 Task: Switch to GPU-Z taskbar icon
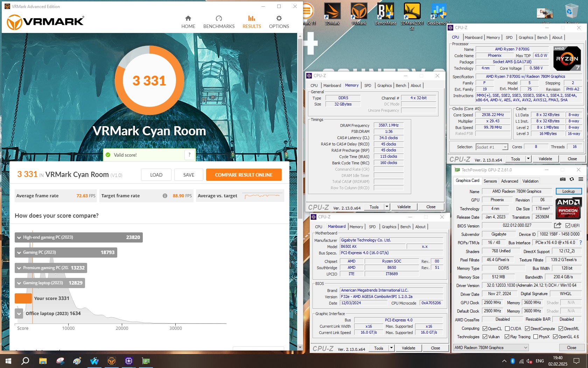tap(146, 361)
